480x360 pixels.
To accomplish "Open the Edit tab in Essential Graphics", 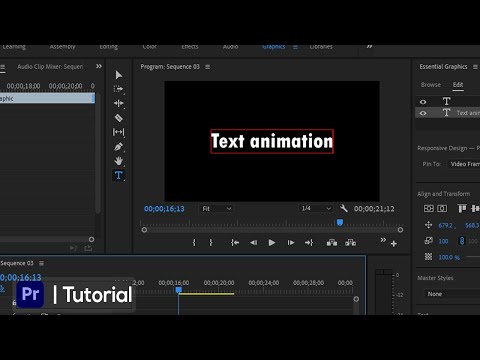I will pos(458,85).
